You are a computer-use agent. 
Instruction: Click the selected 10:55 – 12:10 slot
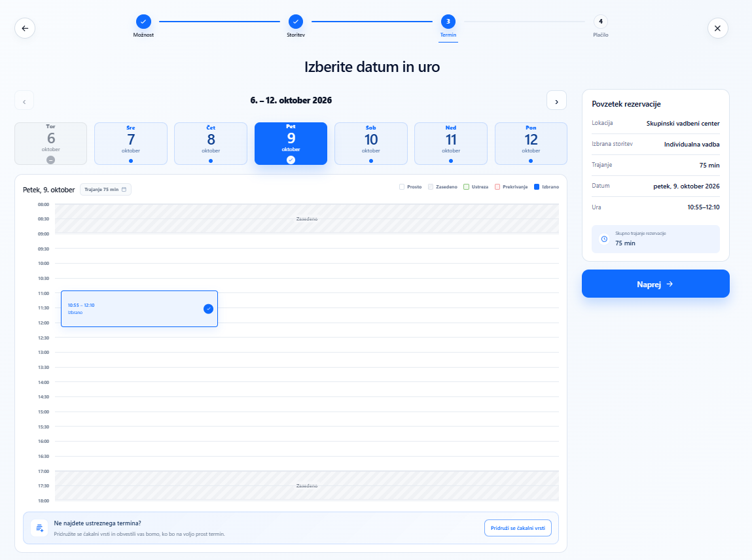point(139,309)
